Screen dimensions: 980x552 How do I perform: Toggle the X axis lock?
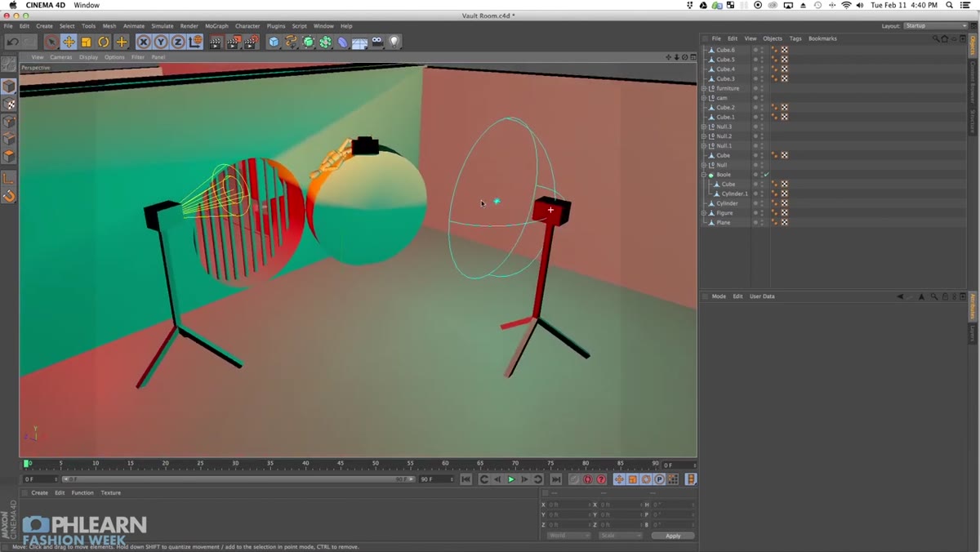pos(144,42)
